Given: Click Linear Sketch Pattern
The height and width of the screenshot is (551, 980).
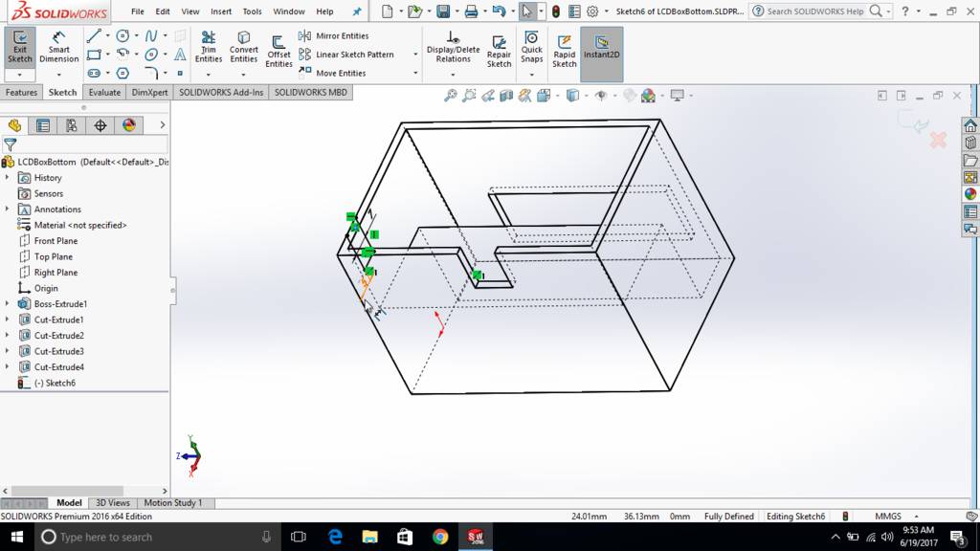Looking at the screenshot, I should 346,55.
